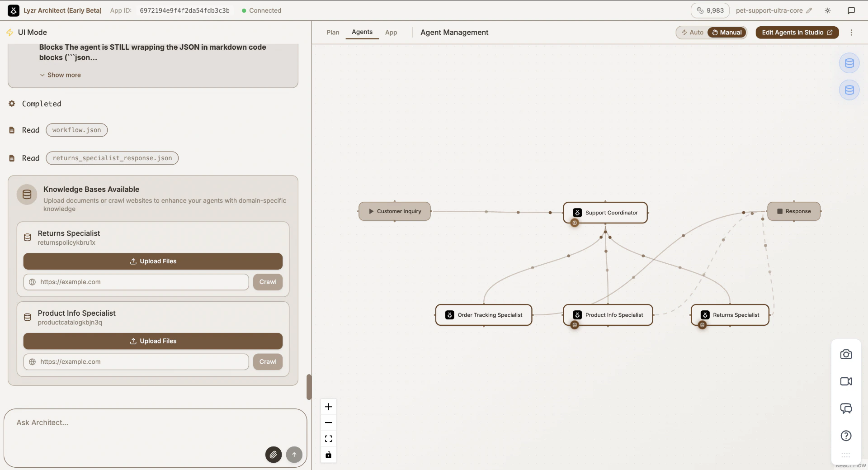Select the video recording icon

pyautogui.click(x=846, y=381)
